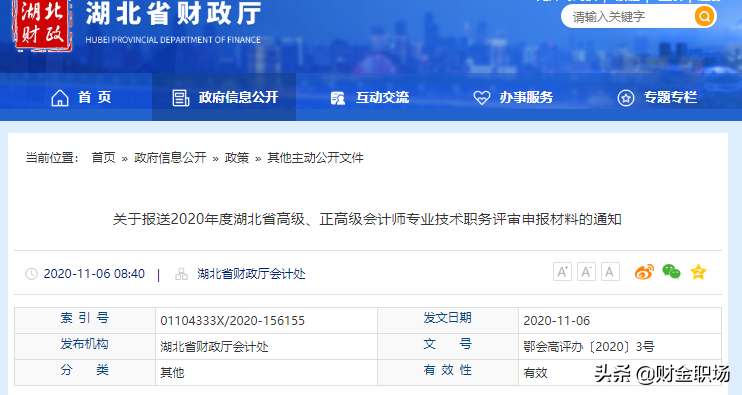Click date value 2020-11-06 in table

click(556, 321)
